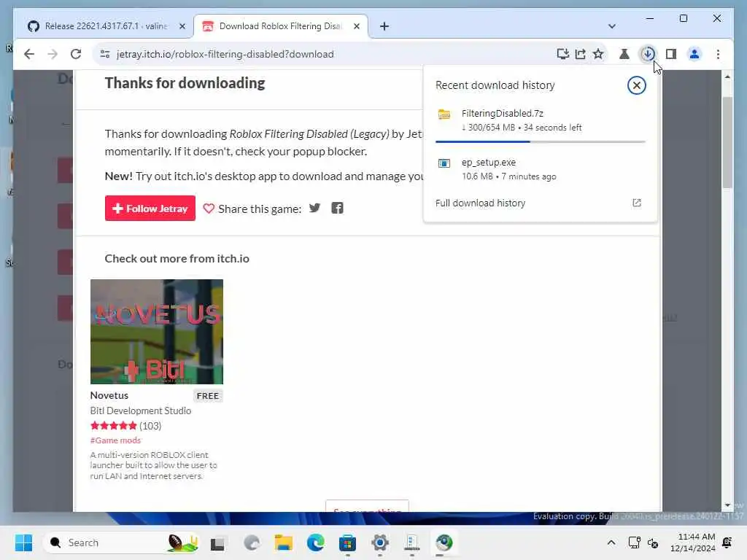Reload the current itch.io page
This screenshot has width=747, height=560.
point(76,54)
